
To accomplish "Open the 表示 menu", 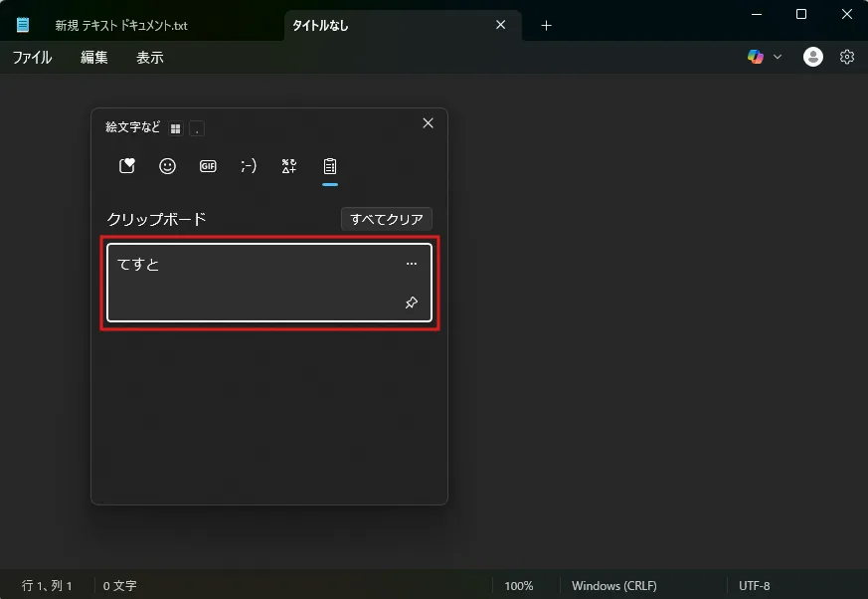I will tap(150, 57).
